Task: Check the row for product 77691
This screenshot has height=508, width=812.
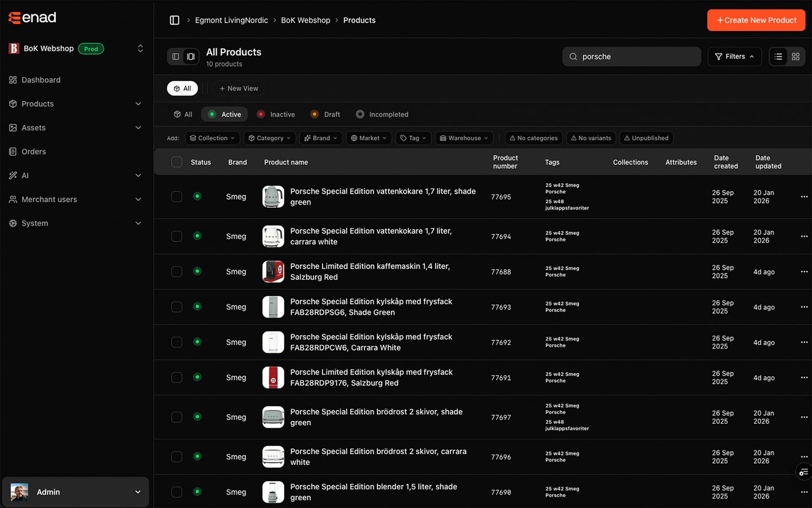Action: [x=176, y=378]
